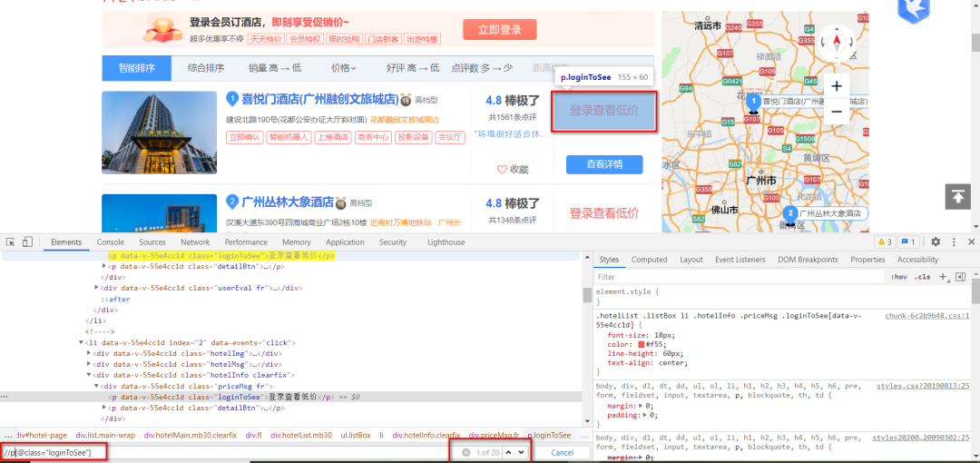Switch to the Sources tab

pyautogui.click(x=152, y=242)
